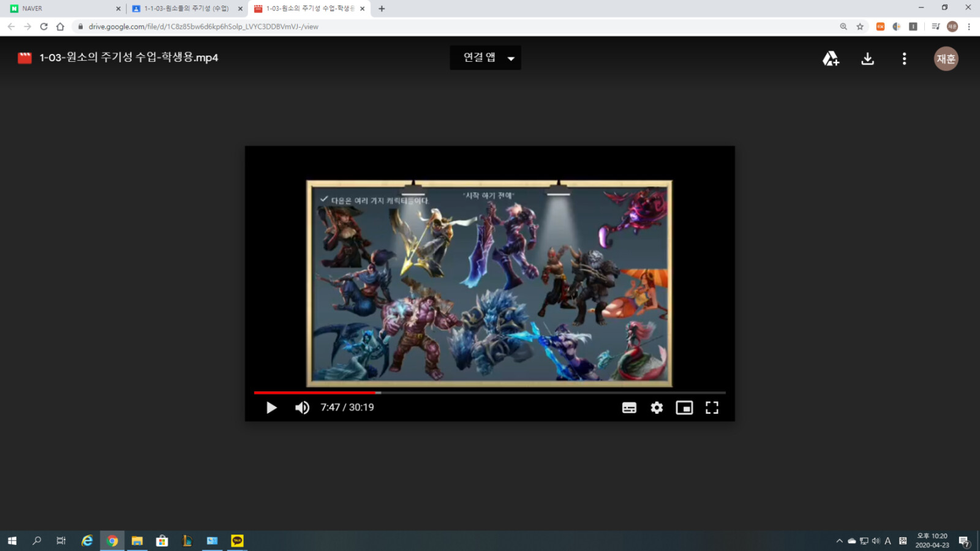Enable picture-in-picture miniplayer

[x=684, y=407]
